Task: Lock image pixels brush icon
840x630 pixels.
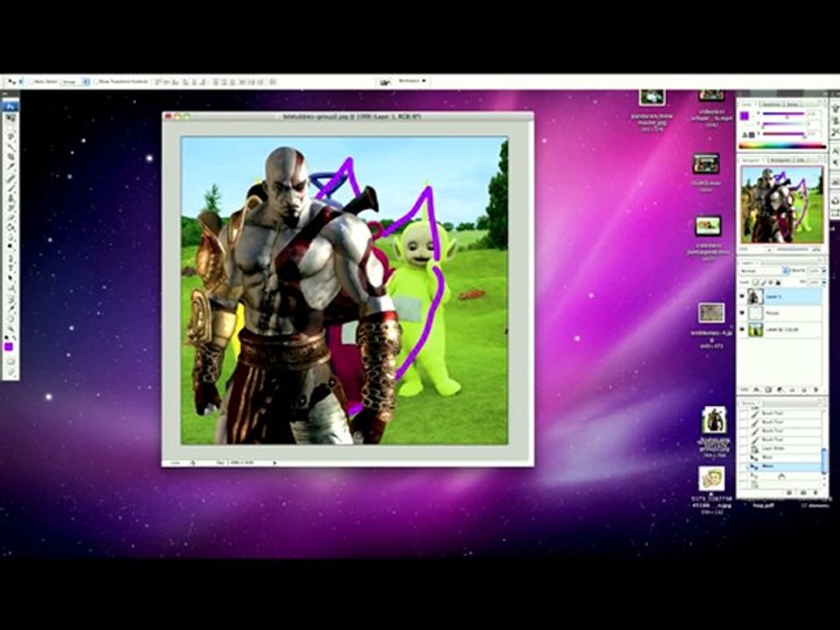Action: pos(763,283)
